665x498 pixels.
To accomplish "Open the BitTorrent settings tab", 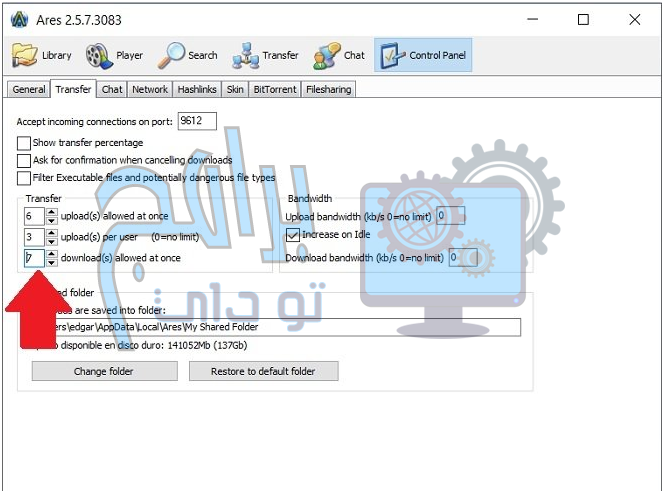I will click(274, 89).
